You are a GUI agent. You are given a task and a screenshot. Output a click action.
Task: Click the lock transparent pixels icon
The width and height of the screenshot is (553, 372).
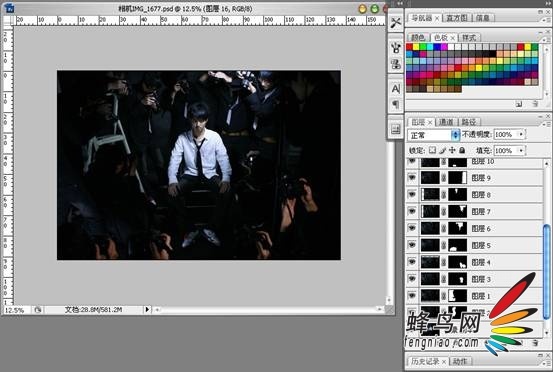pyautogui.click(x=432, y=150)
